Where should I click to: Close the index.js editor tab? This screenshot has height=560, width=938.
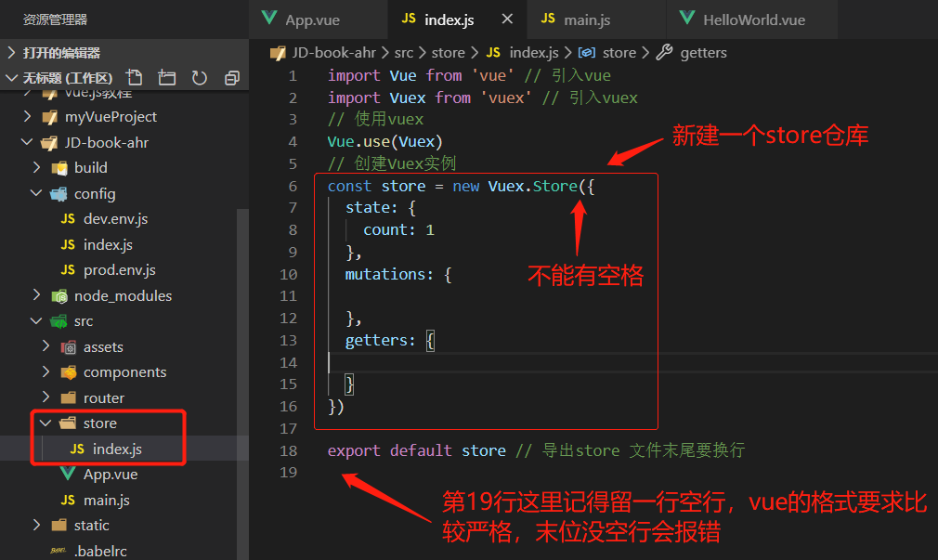pyautogui.click(x=507, y=17)
